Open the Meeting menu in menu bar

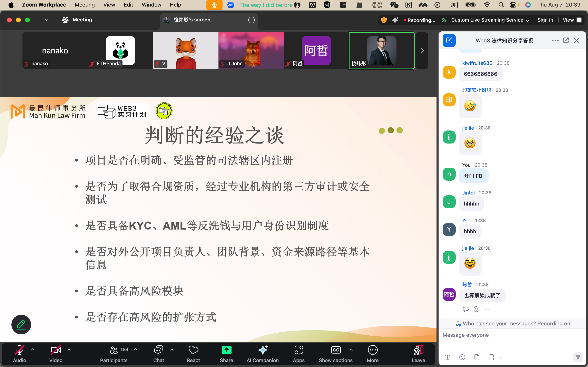click(x=85, y=5)
